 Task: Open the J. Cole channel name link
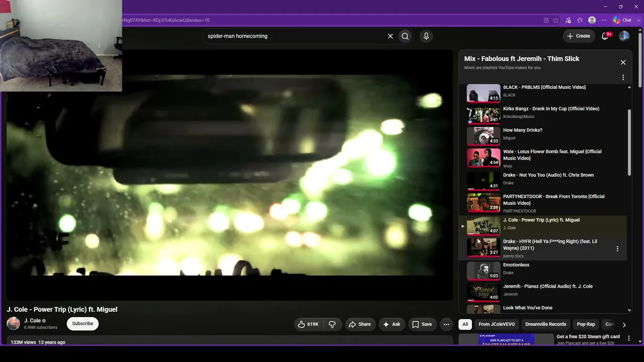point(32,321)
